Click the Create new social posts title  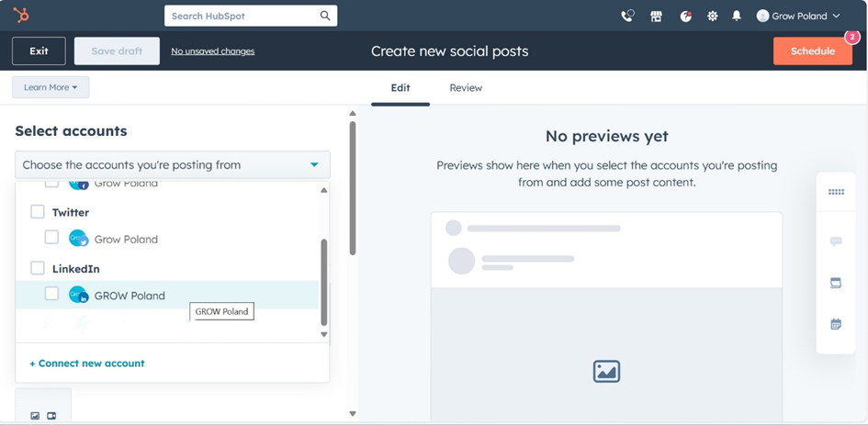coord(449,51)
